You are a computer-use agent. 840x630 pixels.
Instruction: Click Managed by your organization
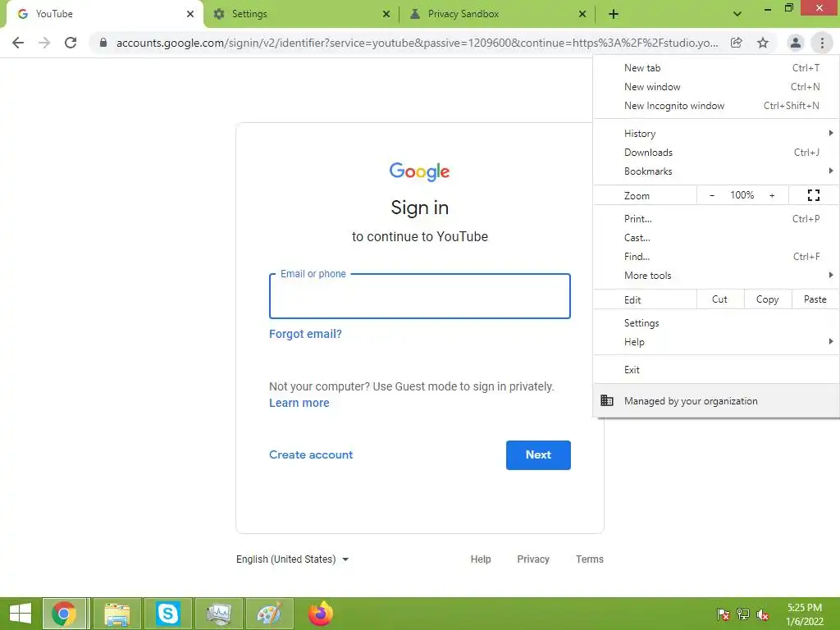[x=716, y=400]
